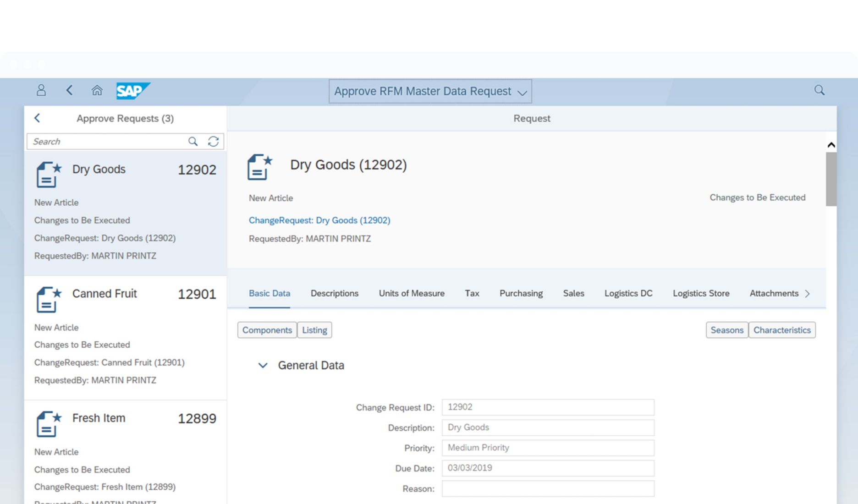Go home via the home icon
This screenshot has height=504, width=858.
[97, 90]
